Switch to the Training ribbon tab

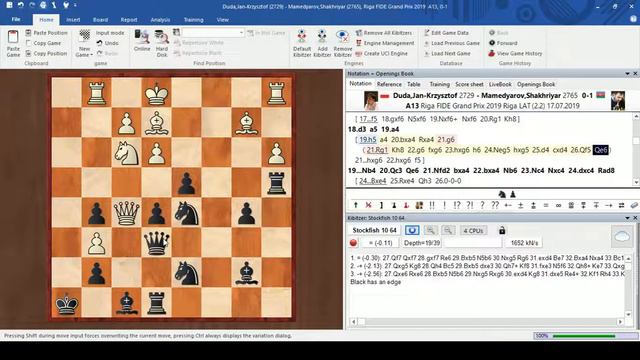pos(193,20)
